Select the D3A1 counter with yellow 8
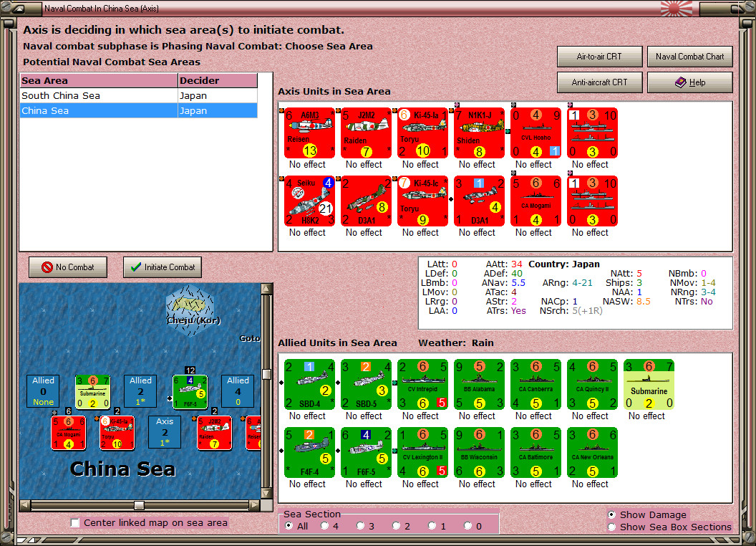This screenshot has width=756, height=546. 366,201
